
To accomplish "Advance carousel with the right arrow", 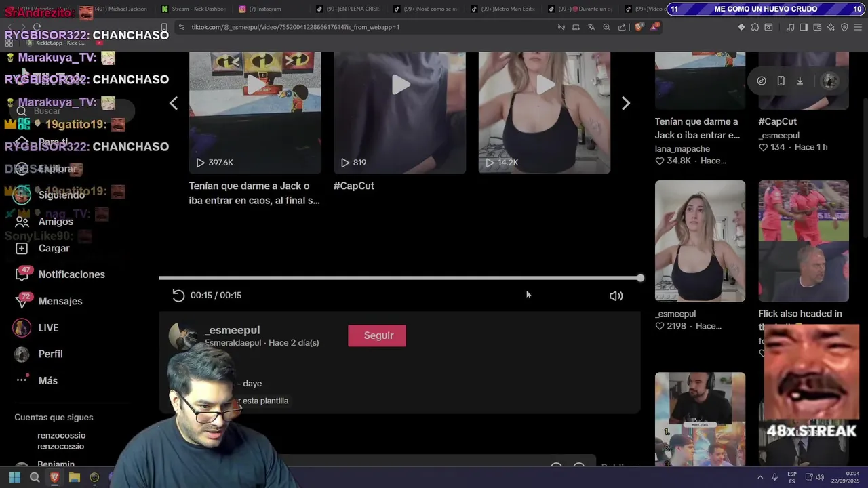I will point(625,103).
